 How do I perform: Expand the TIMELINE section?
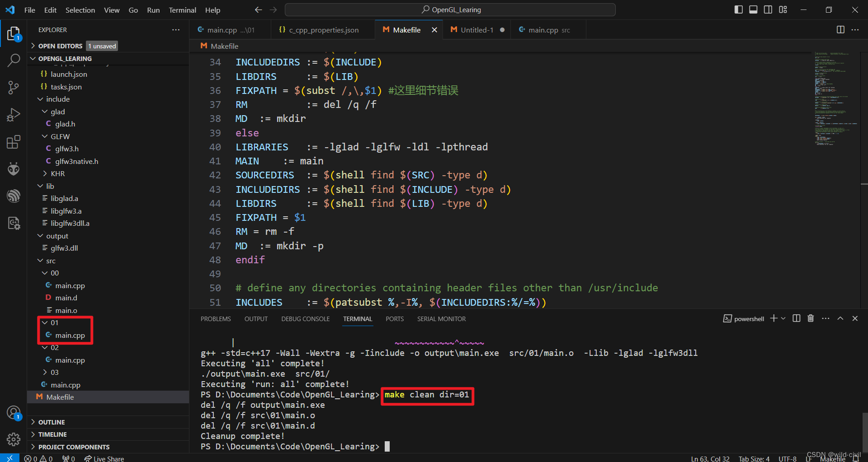click(x=108, y=434)
